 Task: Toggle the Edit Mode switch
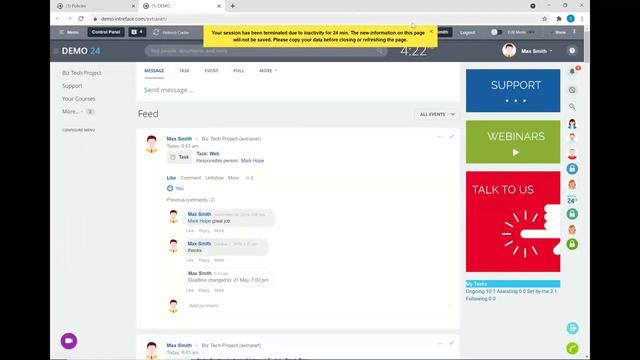point(496,32)
